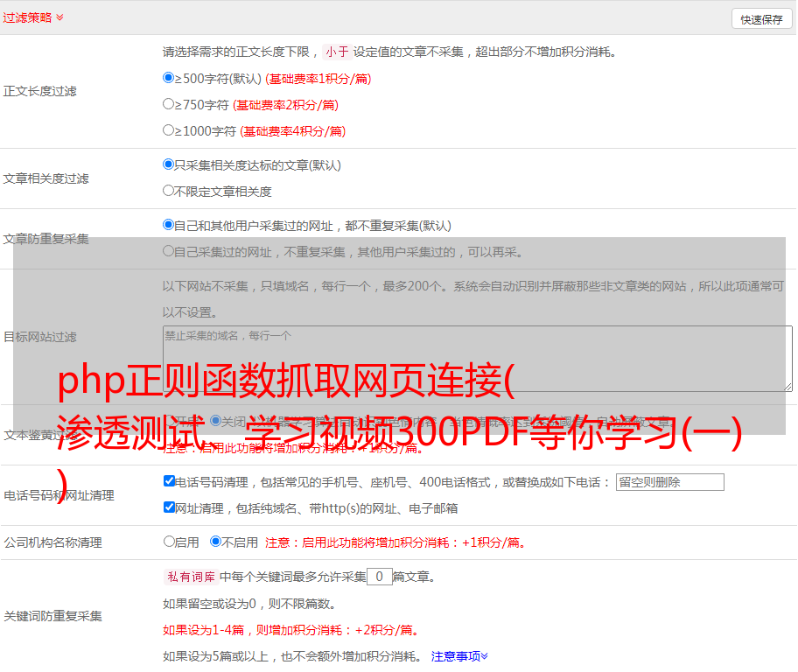
Task: Select the ≥750字符 radio option
Action: [168, 104]
